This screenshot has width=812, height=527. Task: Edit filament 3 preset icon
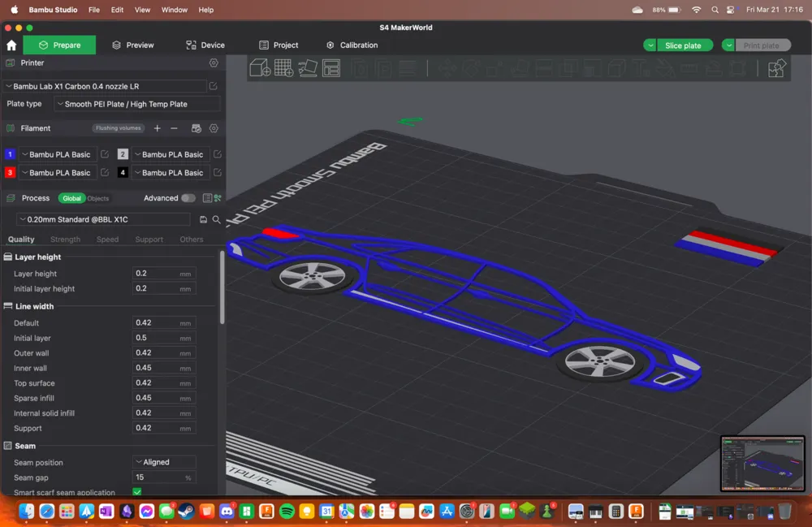coord(105,172)
